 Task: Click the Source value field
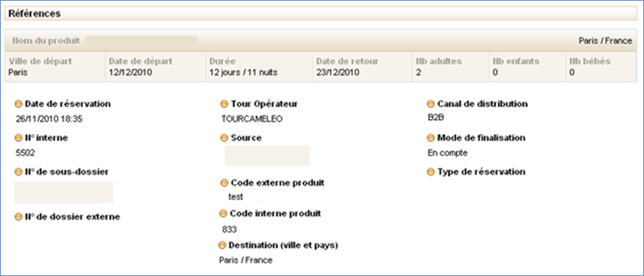click(x=266, y=156)
